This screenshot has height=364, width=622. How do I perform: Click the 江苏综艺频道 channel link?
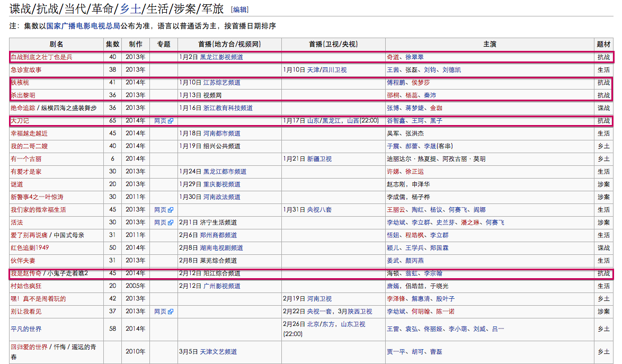coord(221,83)
